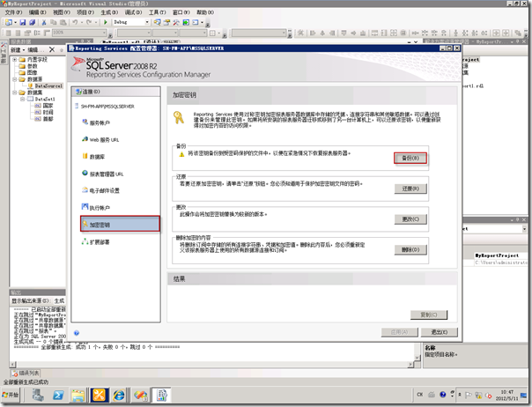Collapse the 数据源 data sources folder

(x=15, y=79)
